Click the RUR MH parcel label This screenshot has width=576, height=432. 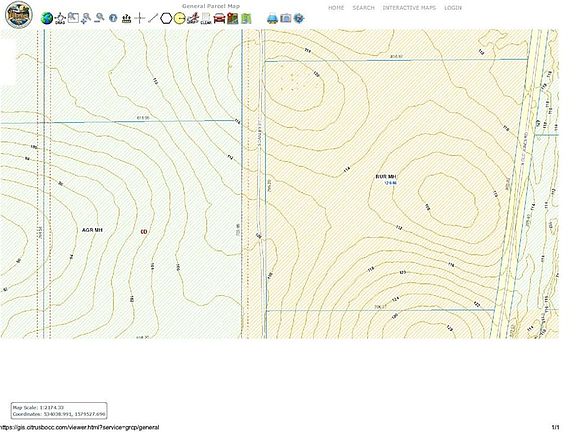coord(386,177)
